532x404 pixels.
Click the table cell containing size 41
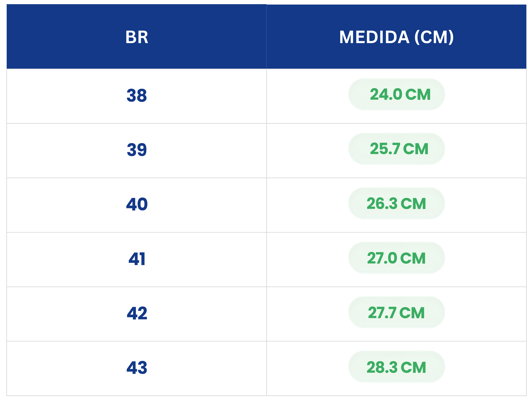pyautogui.click(x=137, y=260)
